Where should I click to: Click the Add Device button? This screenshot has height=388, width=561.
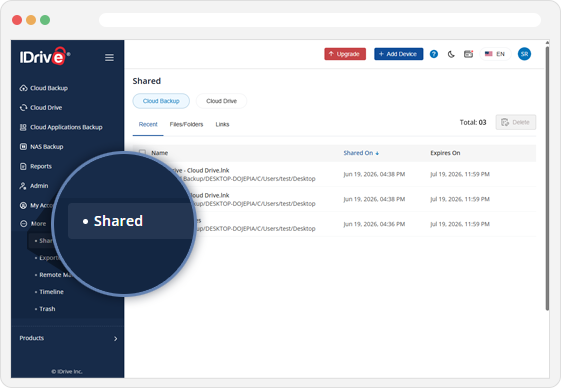click(x=399, y=54)
